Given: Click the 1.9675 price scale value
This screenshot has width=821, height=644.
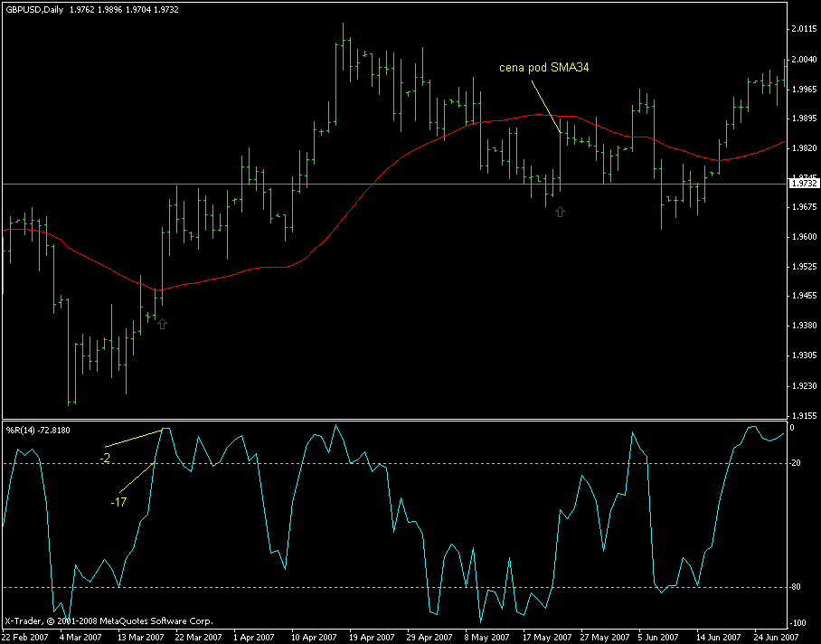Looking at the screenshot, I should tap(805, 207).
